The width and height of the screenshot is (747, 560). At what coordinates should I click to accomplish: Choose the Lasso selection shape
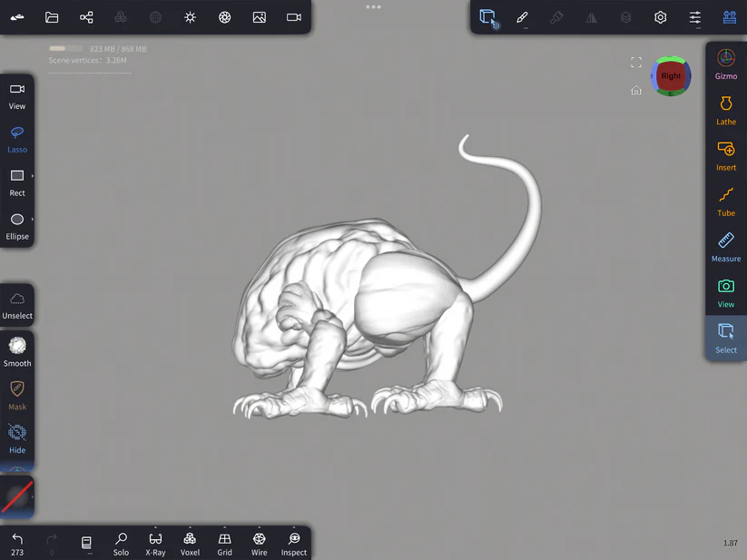click(x=17, y=140)
